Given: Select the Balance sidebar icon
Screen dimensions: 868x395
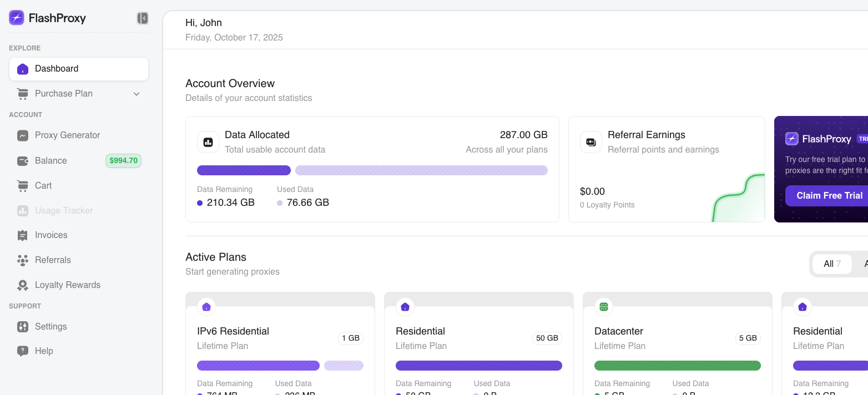Looking at the screenshot, I should (23, 160).
